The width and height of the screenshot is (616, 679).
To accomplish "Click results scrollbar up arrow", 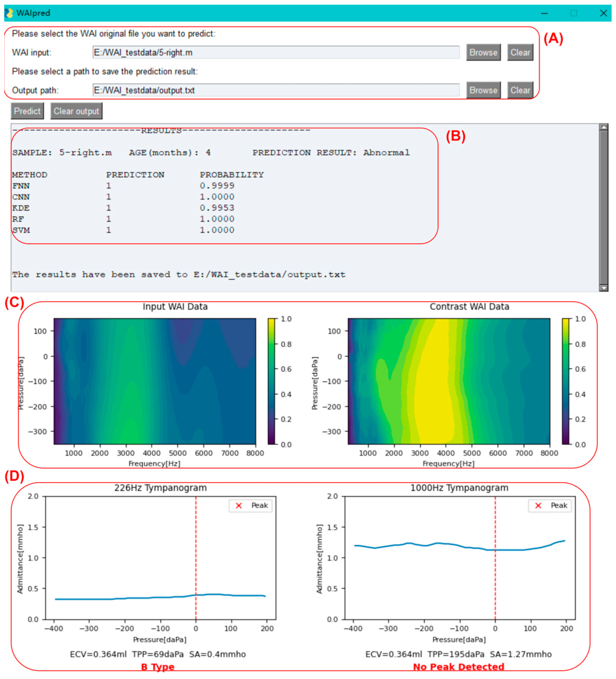I will tap(604, 127).
